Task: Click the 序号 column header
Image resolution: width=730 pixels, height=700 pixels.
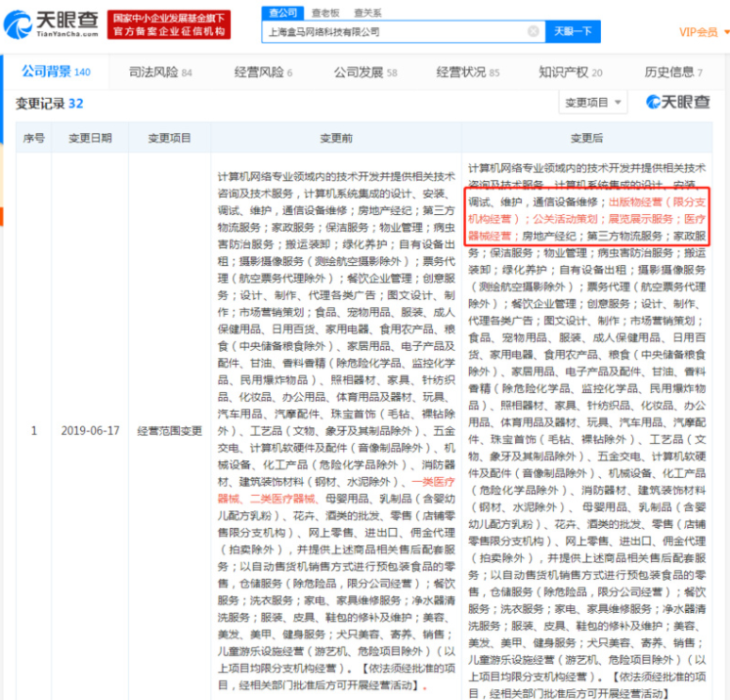Action: 33,138
